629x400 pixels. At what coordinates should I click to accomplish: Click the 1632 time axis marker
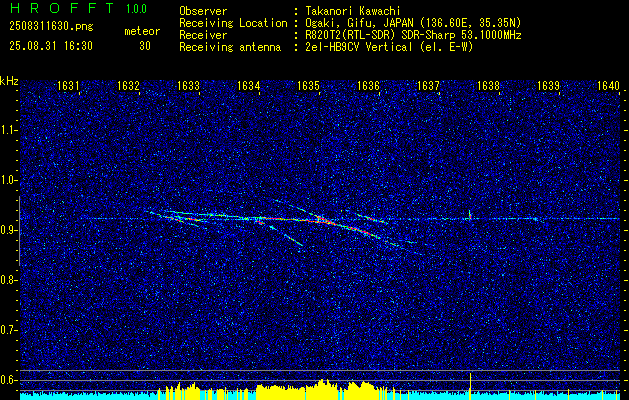pyautogui.click(x=128, y=85)
